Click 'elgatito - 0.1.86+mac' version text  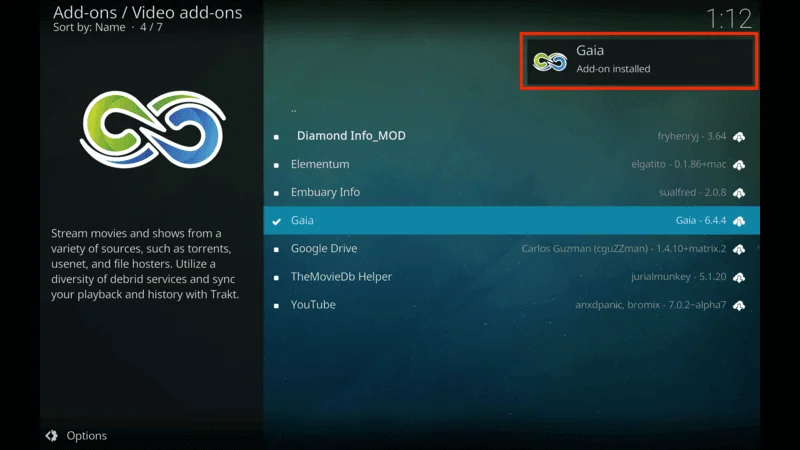679,164
